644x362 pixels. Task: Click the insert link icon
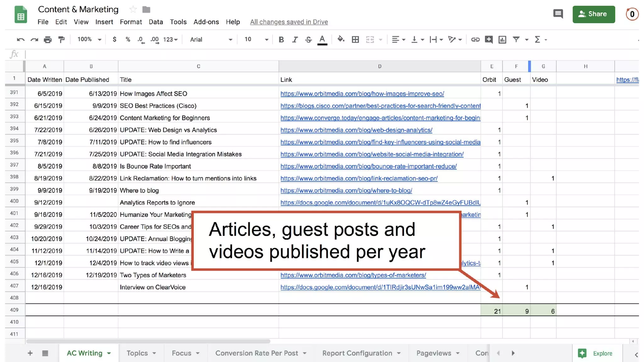475,40
